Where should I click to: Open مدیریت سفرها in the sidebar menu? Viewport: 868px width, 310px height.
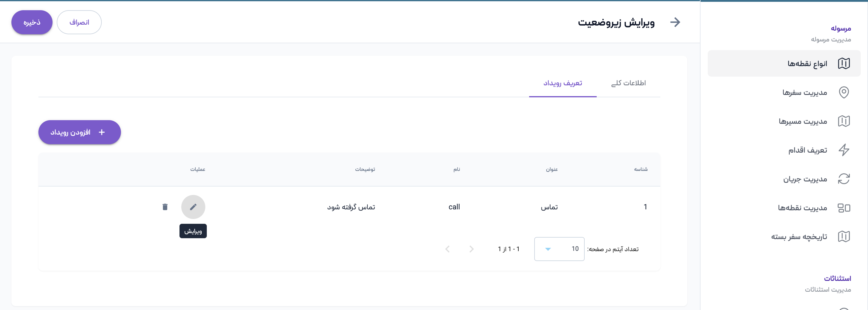click(x=804, y=93)
